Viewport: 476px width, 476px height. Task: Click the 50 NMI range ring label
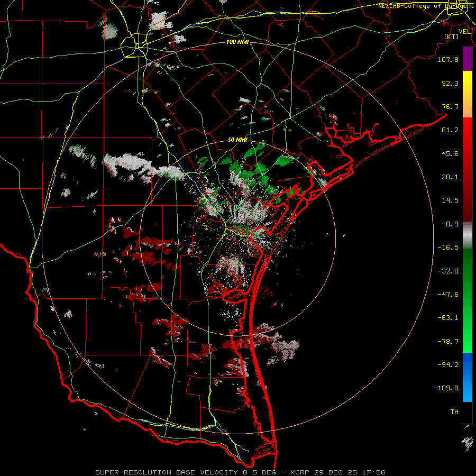click(237, 140)
